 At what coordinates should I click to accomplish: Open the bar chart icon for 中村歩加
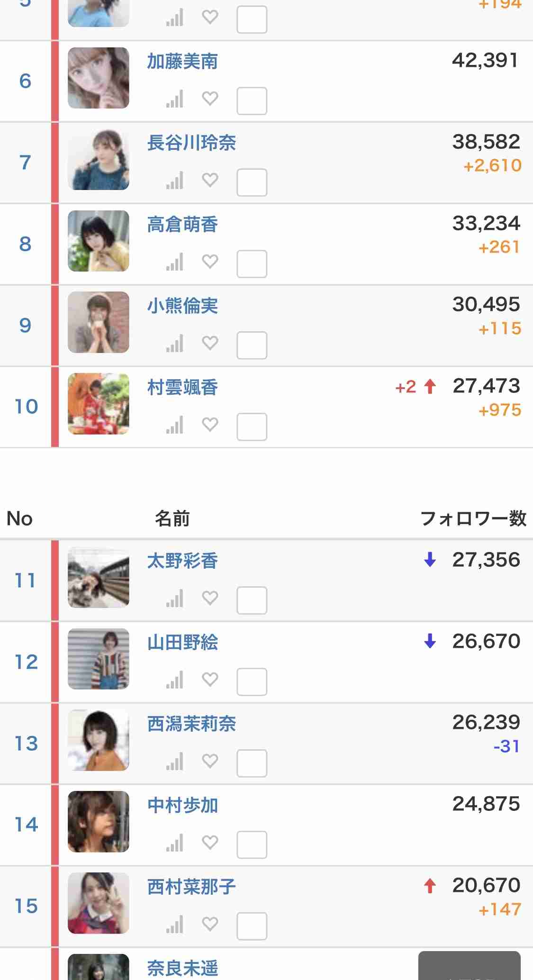point(175,843)
